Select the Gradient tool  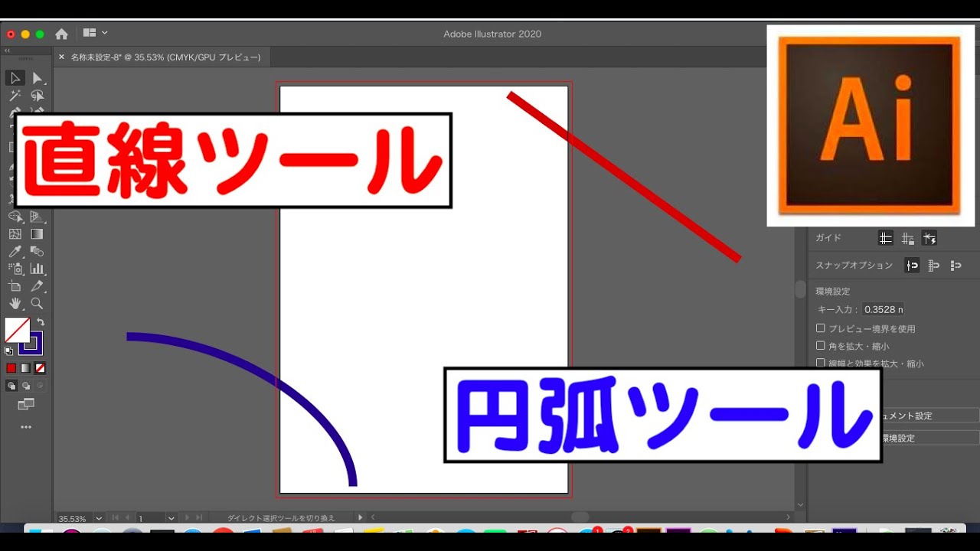pos(37,234)
